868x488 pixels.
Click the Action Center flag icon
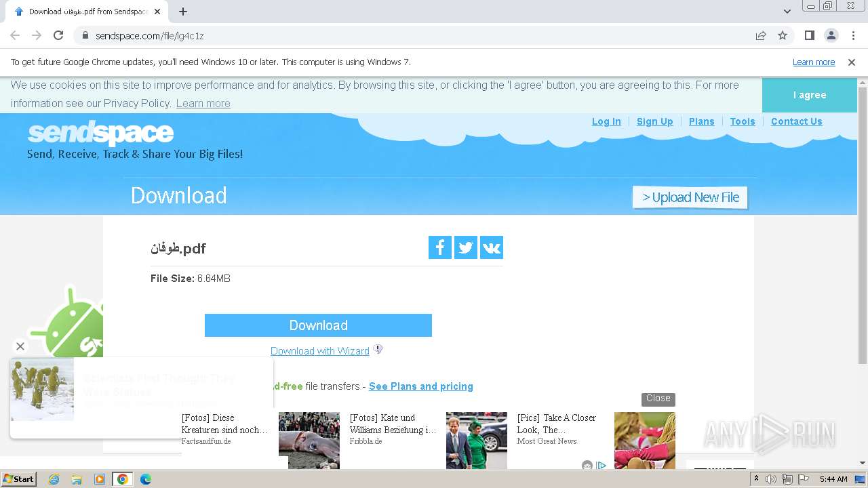(804, 479)
